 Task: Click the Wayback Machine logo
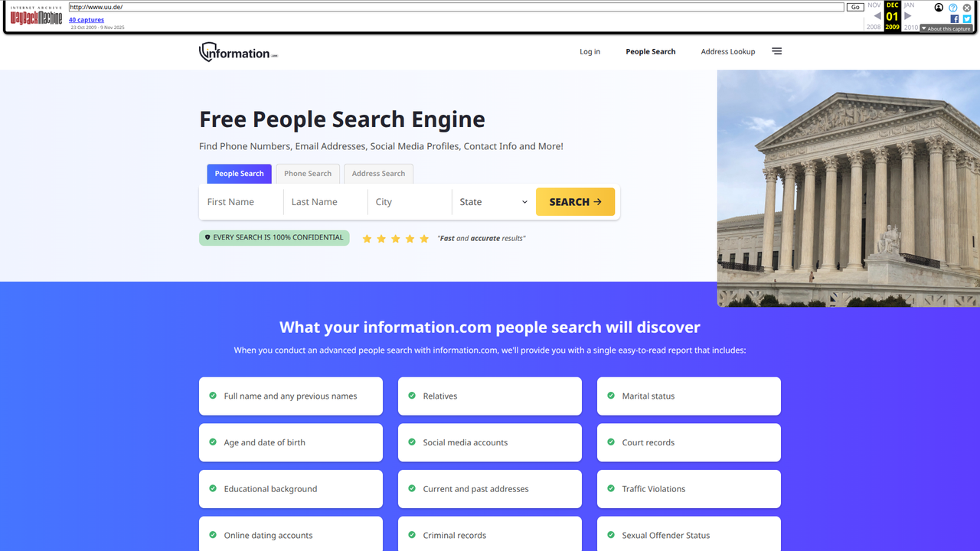[36, 16]
